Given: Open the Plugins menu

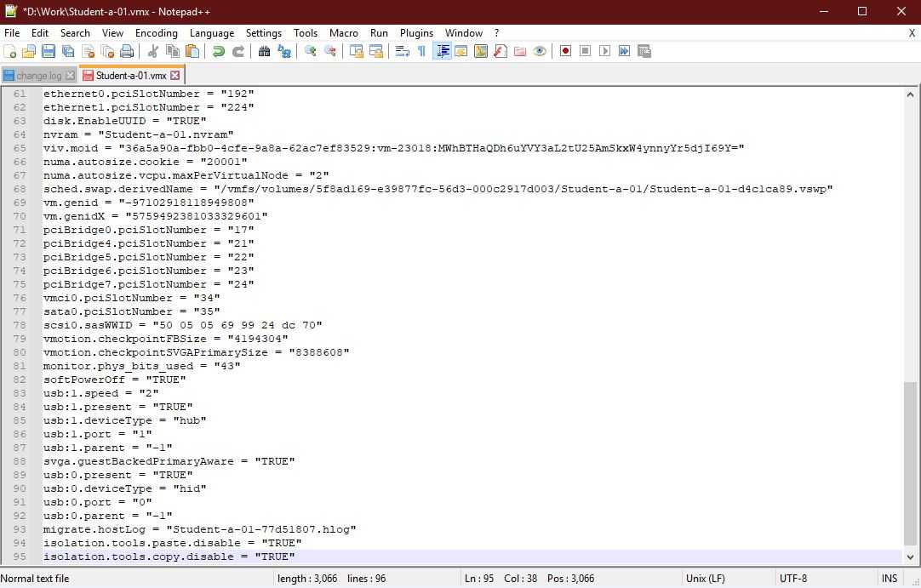Looking at the screenshot, I should 416,33.
